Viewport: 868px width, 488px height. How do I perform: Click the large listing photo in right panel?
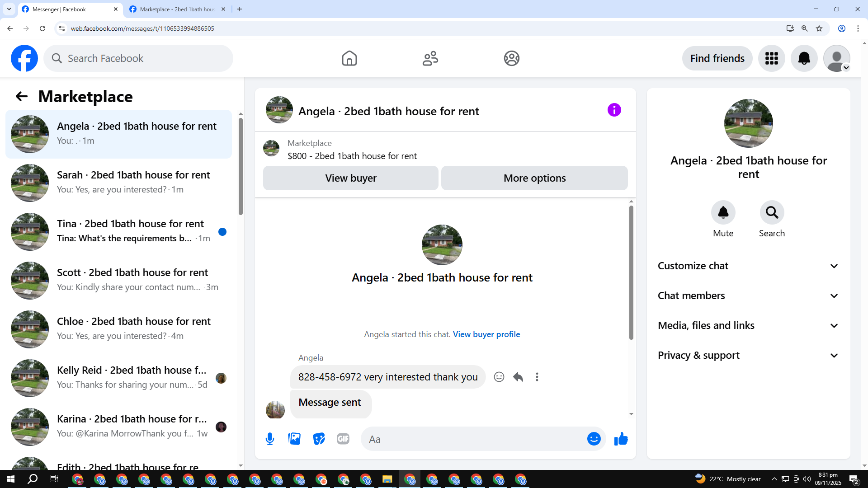[749, 123]
